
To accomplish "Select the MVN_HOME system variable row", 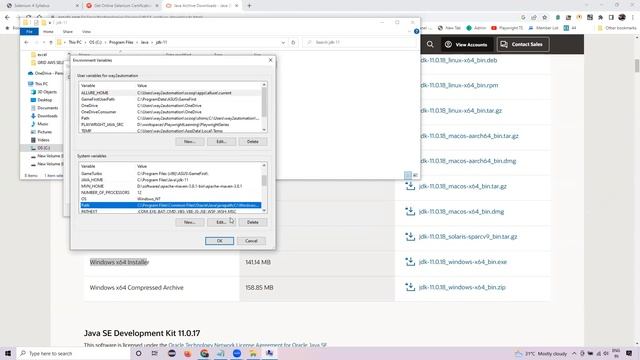I will coord(170,186).
